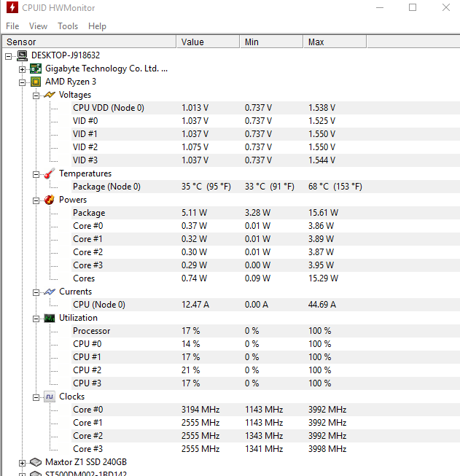Click the Voltages lightning icon
The image size is (460, 476).
click(x=50, y=95)
